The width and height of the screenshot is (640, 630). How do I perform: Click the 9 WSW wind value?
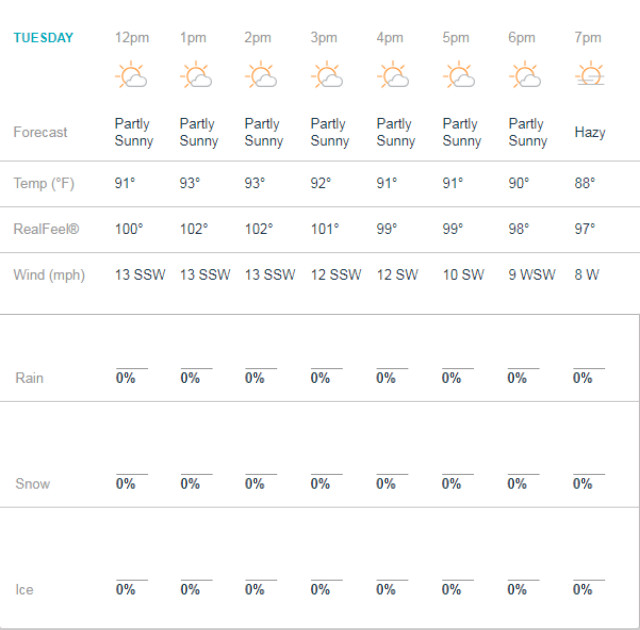coord(532,275)
